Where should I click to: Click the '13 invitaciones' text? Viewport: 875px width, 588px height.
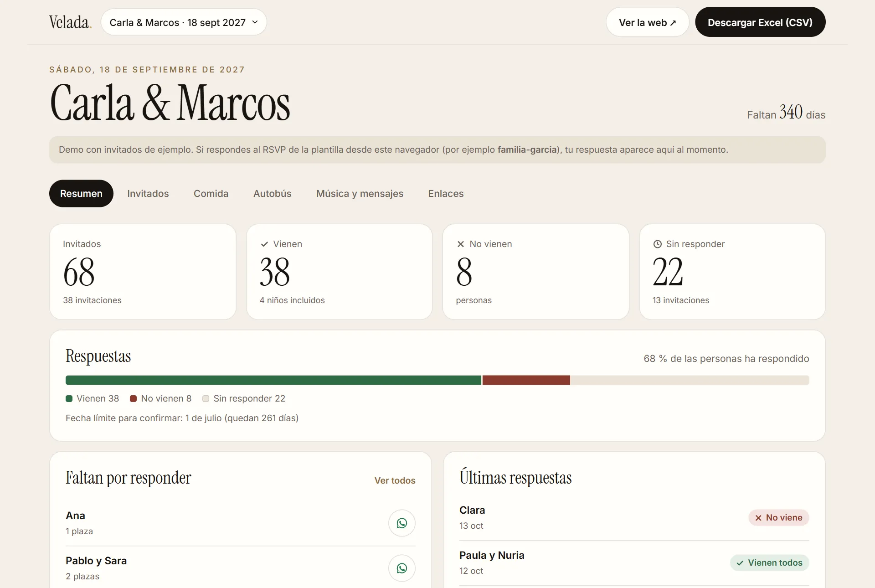click(681, 300)
